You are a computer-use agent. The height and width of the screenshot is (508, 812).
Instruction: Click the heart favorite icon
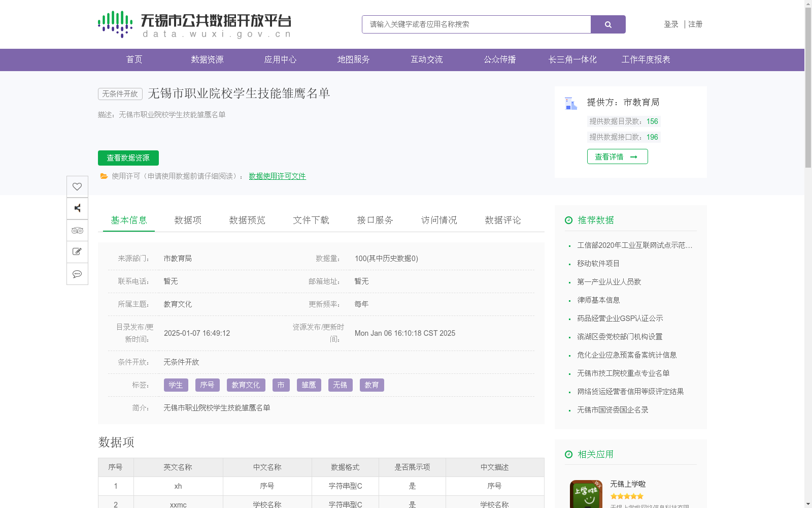(77, 186)
